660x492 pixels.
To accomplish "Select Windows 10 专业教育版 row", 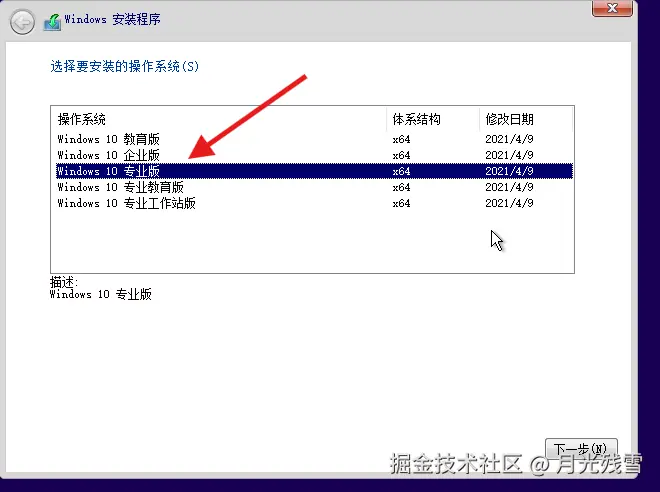I will click(x=314, y=187).
